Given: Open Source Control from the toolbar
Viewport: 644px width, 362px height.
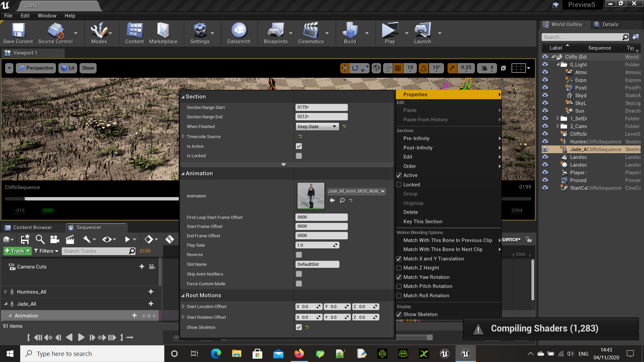Looking at the screenshot, I should click(55, 33).
